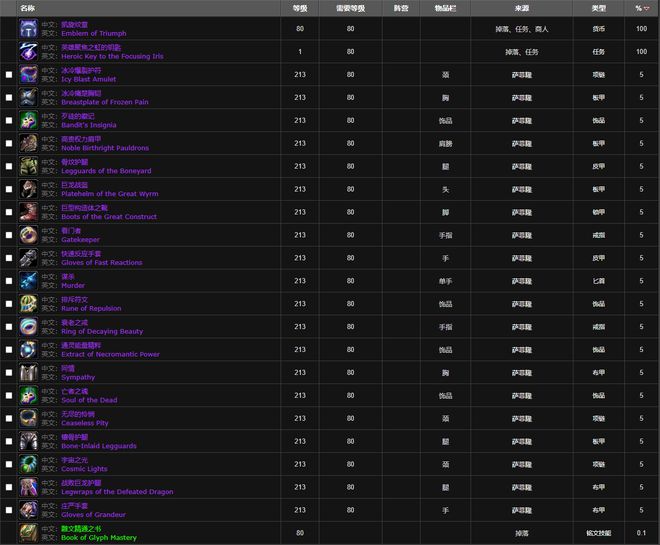
Task: Click the Breastplate of Frozen Pain icon
Action: pyautogui.click(x=29, y=97)
